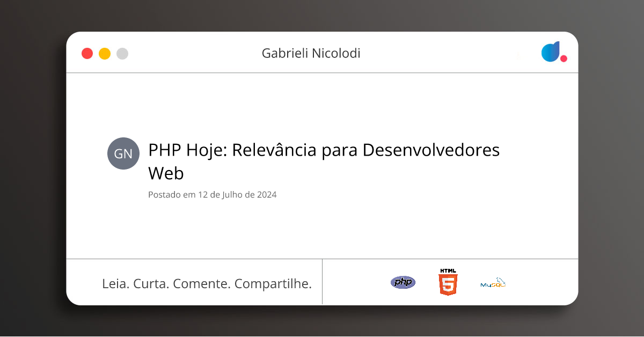The image size is (644, 337).
Task: Expand the post header by clicking Gabrieli Nicolodi
Action: click(310, 53)
